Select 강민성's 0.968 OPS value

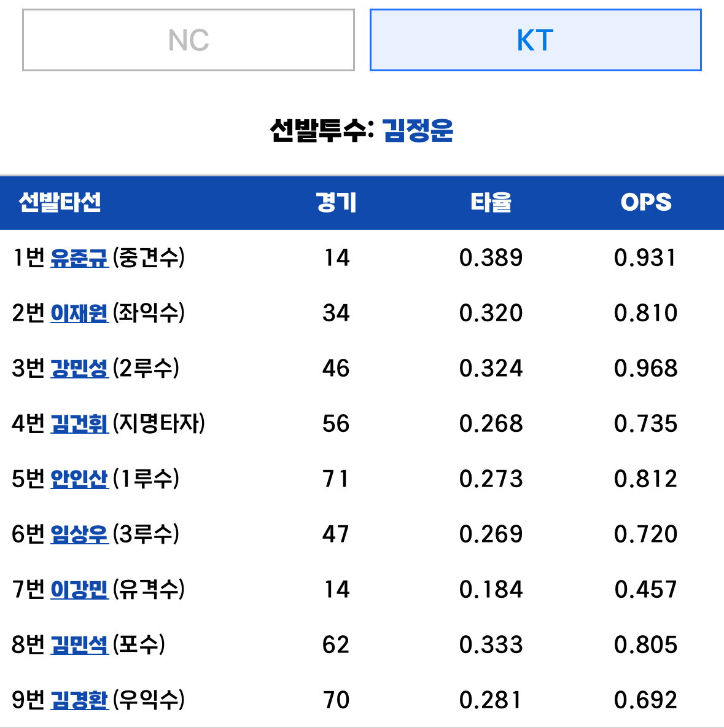(646, 368)
